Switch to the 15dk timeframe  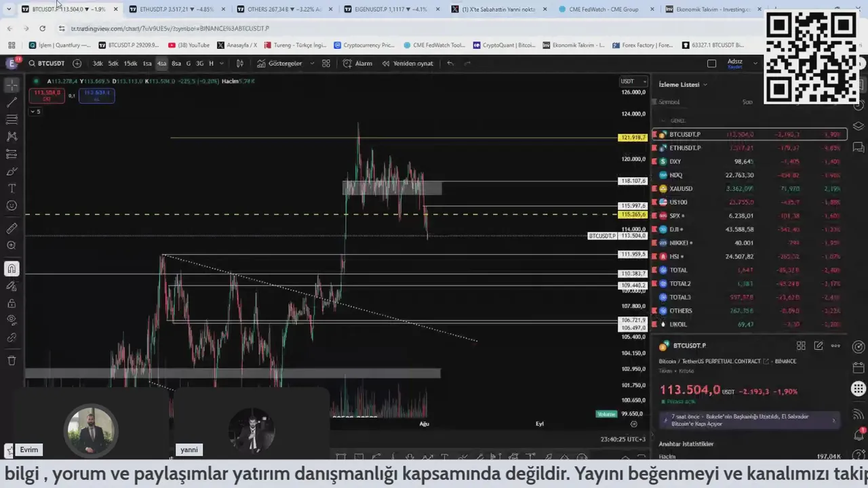130,63
